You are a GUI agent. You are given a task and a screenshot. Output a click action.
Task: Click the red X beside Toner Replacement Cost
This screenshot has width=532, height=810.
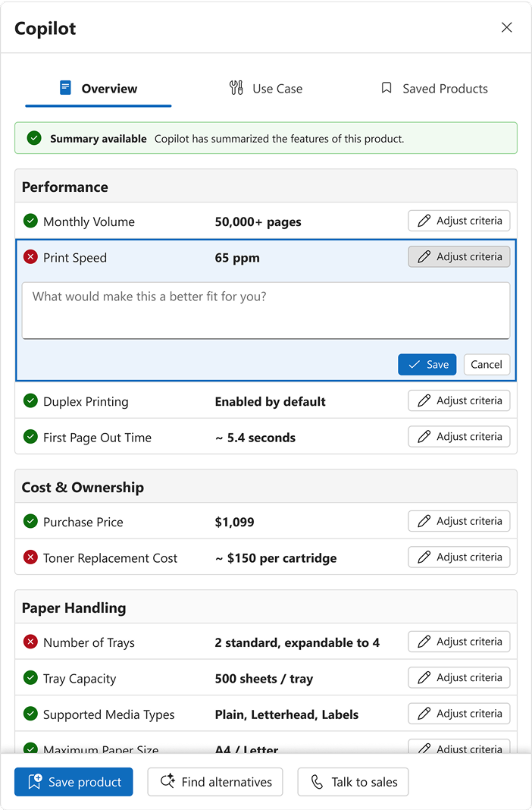(x=30, y=557)
